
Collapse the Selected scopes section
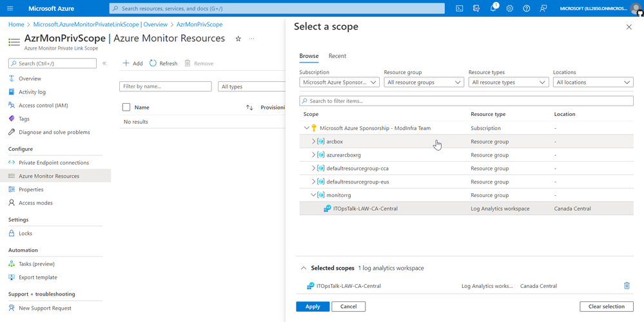coord(304,268)
